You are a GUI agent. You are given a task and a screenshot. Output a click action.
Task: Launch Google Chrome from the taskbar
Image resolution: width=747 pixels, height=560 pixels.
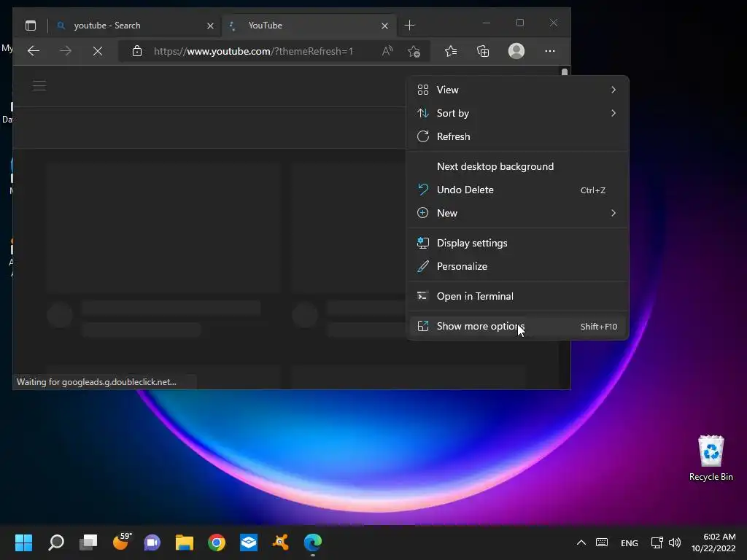point(217,542)
